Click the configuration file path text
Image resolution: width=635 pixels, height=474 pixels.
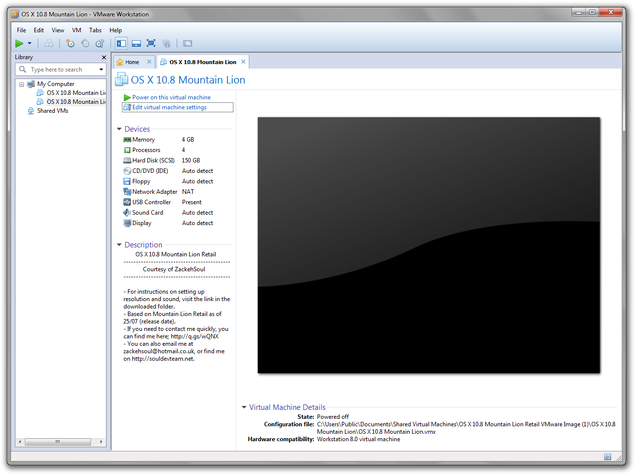(466, 428)
